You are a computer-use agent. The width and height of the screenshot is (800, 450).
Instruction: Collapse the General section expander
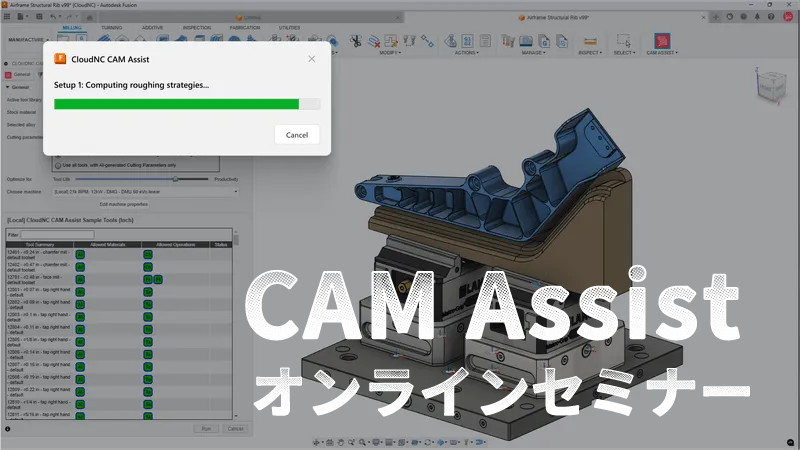(8, 87)
